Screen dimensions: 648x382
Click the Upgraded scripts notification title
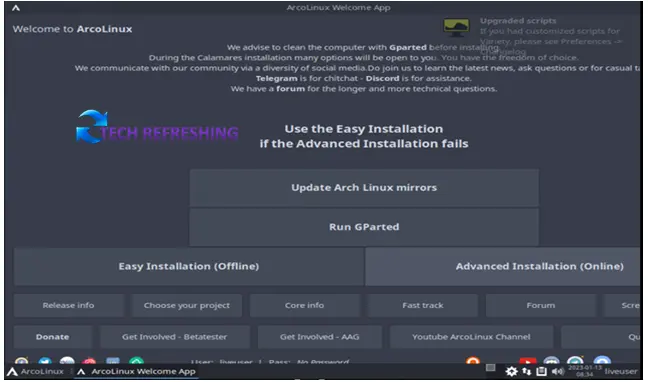pyautogui.click(x=518, y=21)
